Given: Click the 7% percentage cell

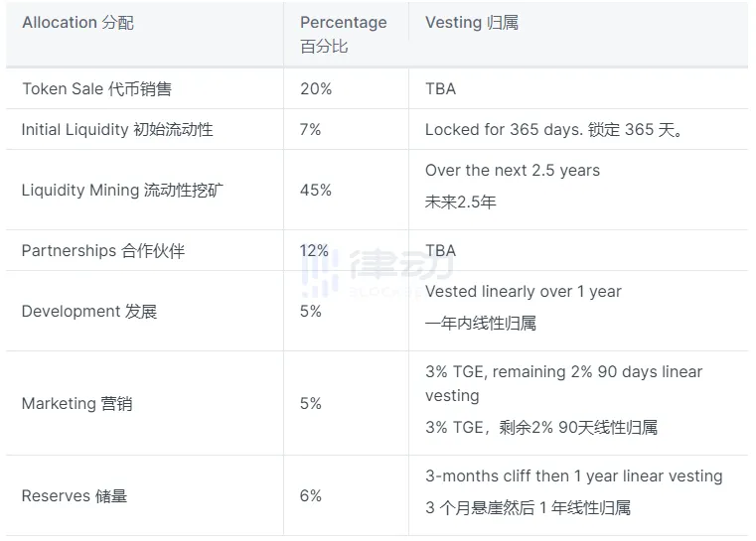Looking at the screenshot, I should pos(311,130).
